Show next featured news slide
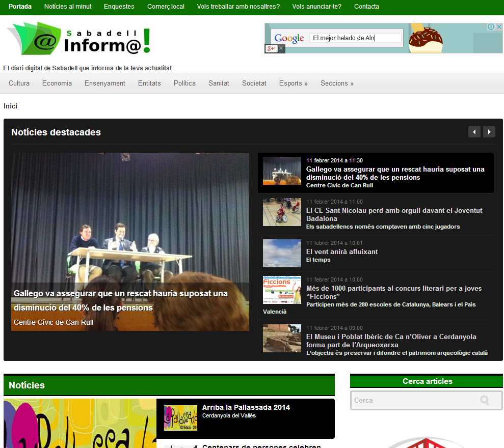This screenshot has width=504, height=448. tap(489, 132)
